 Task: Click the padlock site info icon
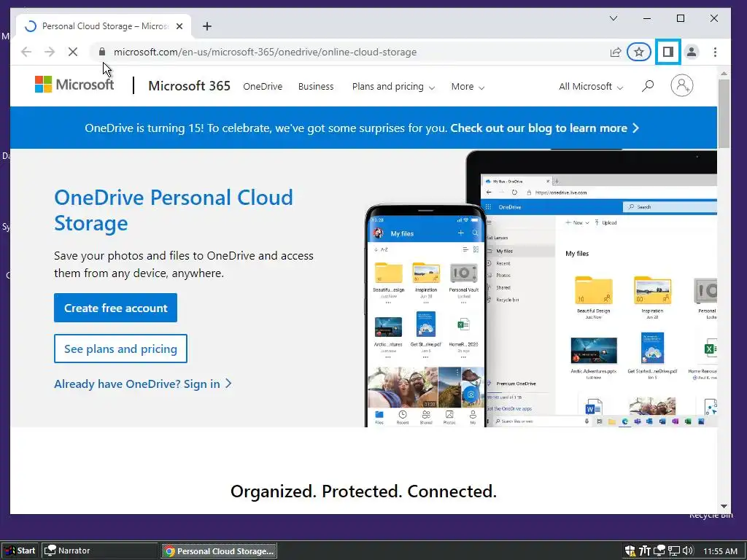pyautogui.click(x=102, y=52)
